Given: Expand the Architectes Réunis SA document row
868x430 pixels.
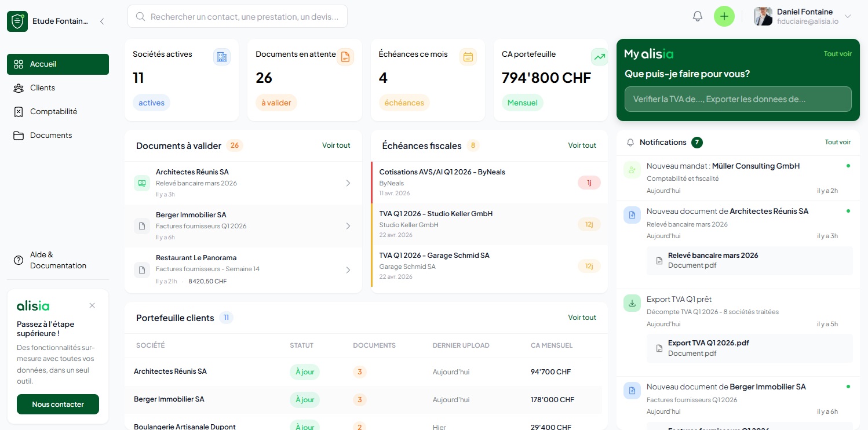Looking at the screenshot, I should click(x=348, y=183).
